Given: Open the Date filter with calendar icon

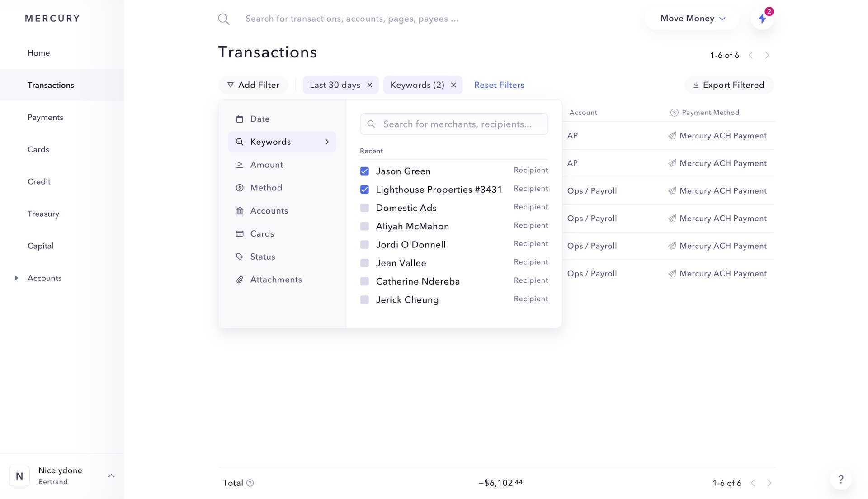Looking at the screenshot, I should point(260,119).
